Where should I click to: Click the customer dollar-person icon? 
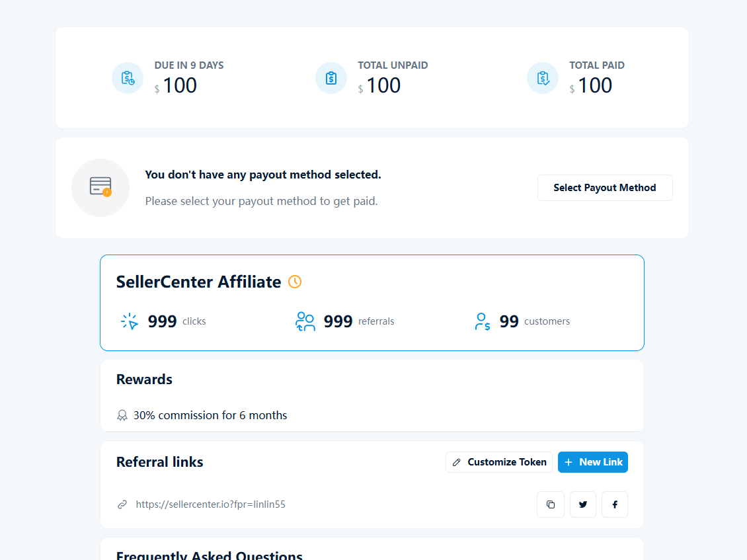[x=482, y=321]
